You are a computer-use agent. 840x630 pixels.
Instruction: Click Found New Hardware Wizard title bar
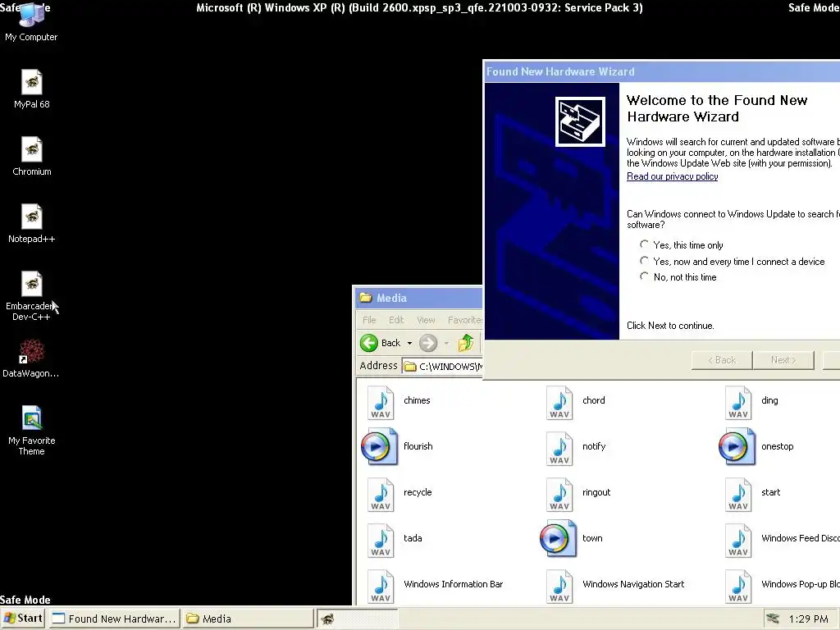pyautogui.click(x=662, y=71)
